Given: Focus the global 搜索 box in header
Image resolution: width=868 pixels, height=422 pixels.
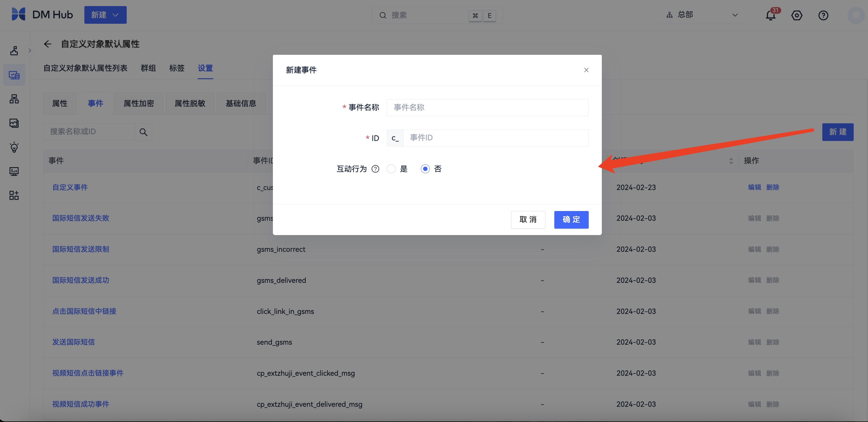Looking at the screenshot, I should coord(437,16).
